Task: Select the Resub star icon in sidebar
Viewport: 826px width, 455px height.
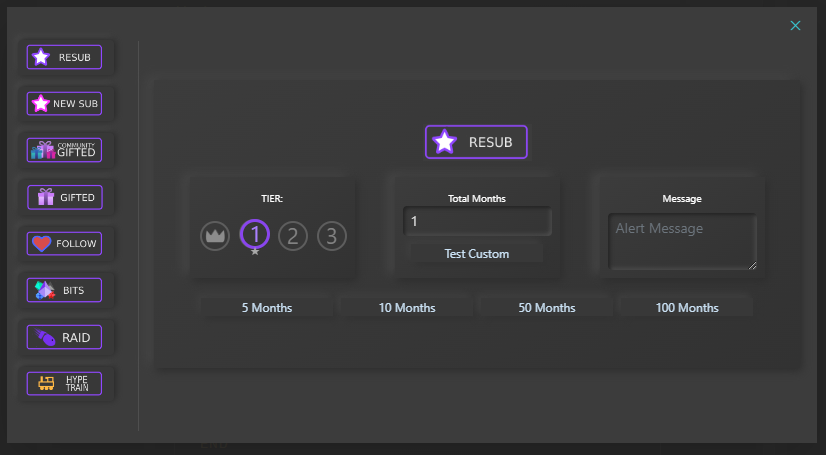Action: click(x=41, y=57)
